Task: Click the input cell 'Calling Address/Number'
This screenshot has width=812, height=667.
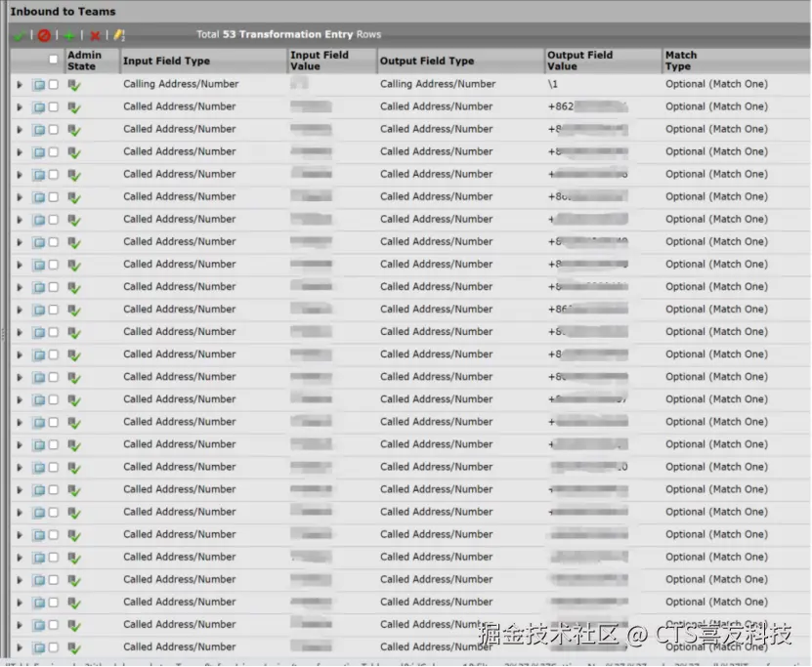Action: coord(181,84)
